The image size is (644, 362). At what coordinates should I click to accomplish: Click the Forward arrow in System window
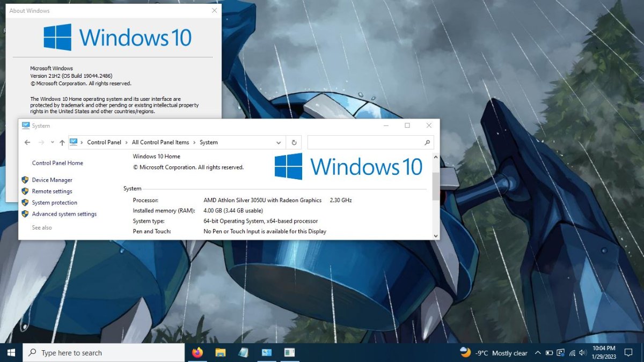pyautogui.click(x=41, y=143)
